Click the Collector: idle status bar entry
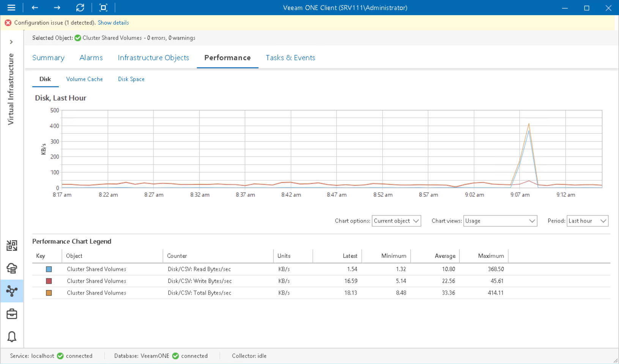 [x=249, y=356]
